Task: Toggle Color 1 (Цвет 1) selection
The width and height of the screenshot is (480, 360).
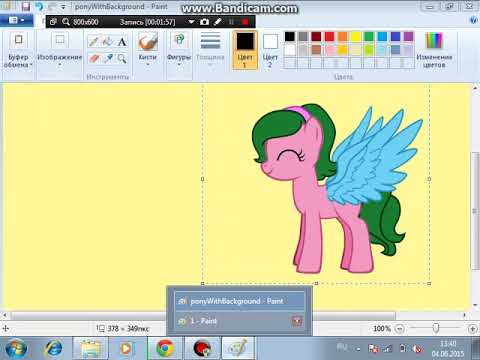Action: (245, 50)
